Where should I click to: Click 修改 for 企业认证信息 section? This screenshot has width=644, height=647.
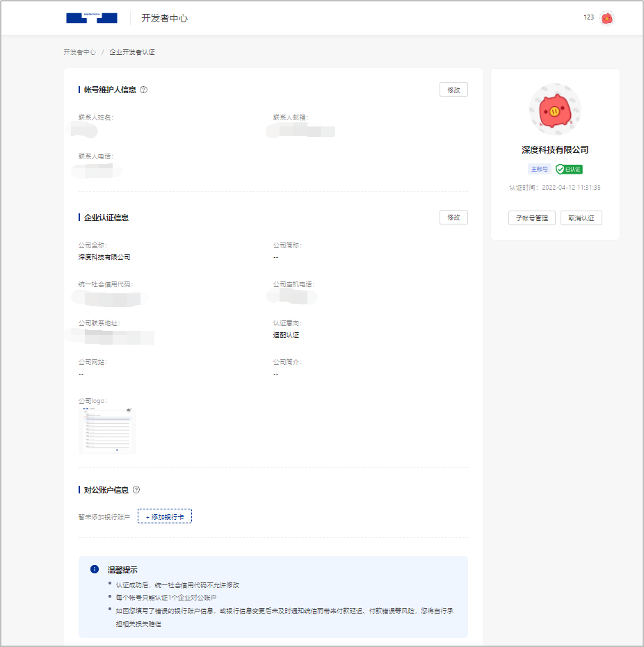[x=453, y=218]
